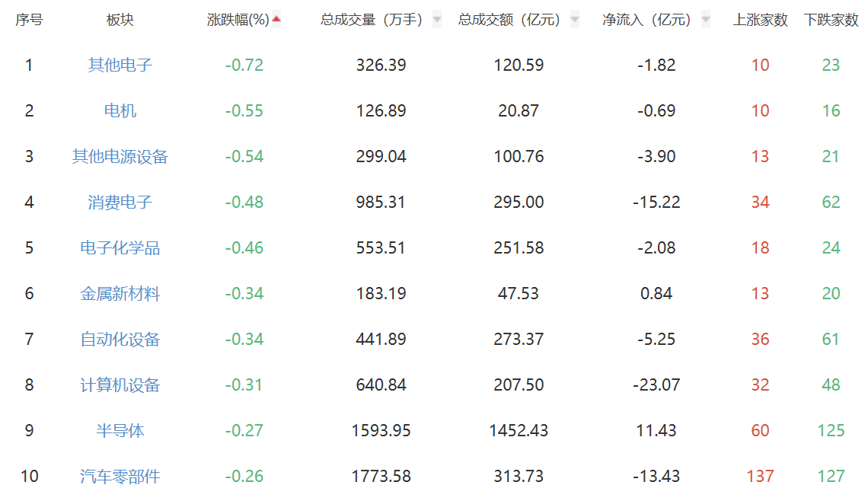Click sort arrow next to 总成交额（亿元）
This screenshot has height=501, width=868.
(x=575, y=20)
